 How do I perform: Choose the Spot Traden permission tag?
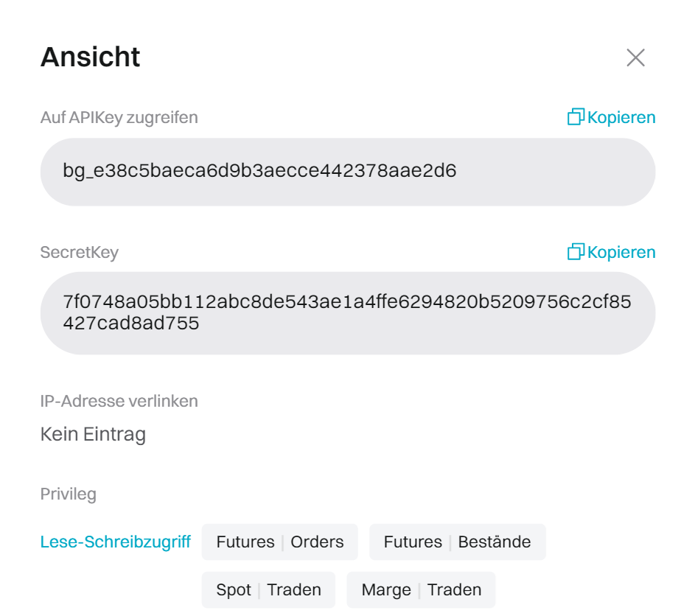click(268, 590)
